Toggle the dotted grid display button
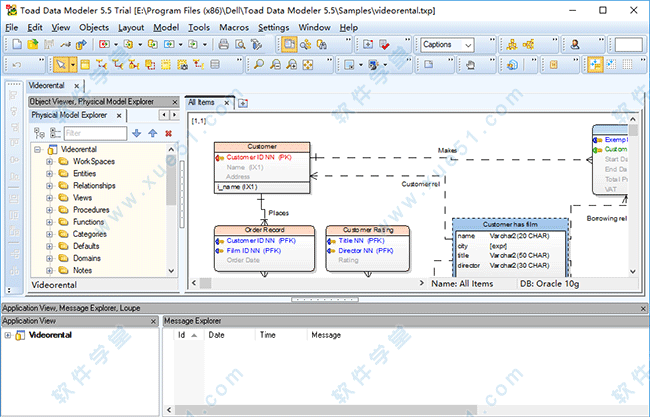The image size is (650, 417). click(628, 65)
